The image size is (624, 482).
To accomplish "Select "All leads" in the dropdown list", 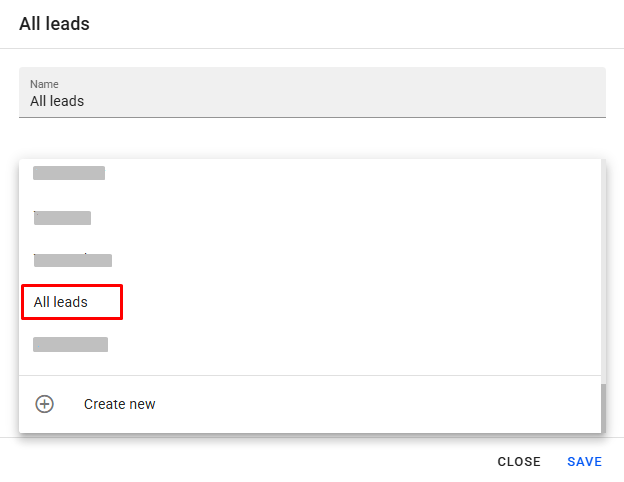I will pos(61,302).
